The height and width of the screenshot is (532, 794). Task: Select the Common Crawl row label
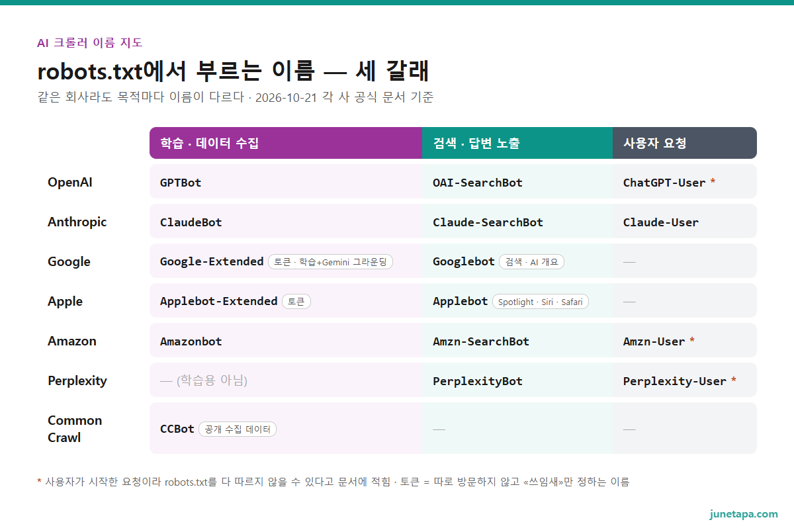[75, 429]
